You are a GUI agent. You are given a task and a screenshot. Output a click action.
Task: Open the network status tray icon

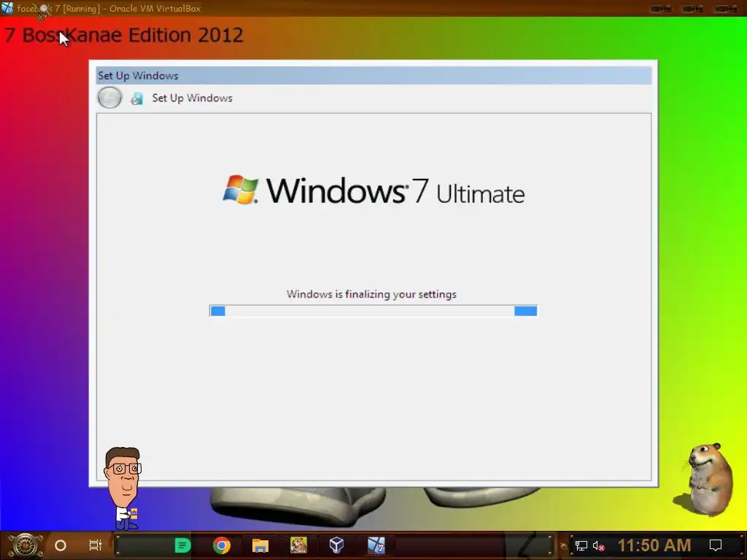(581, 546)
